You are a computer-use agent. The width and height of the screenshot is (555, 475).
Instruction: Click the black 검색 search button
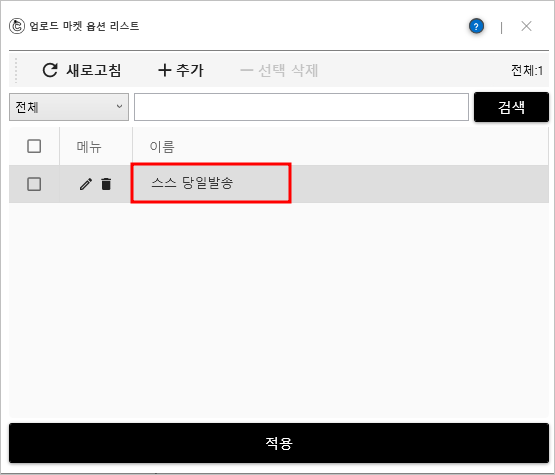tap(511, 107)
